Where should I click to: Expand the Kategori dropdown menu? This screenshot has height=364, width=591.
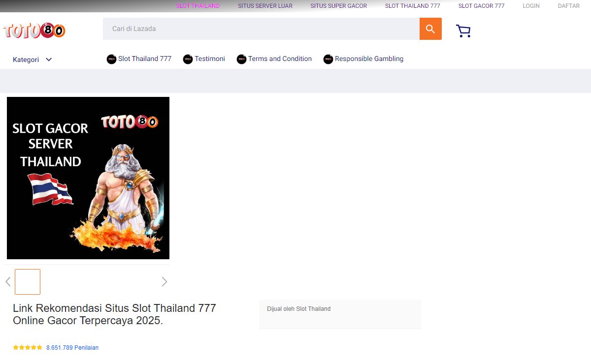(x=33, y=60)
